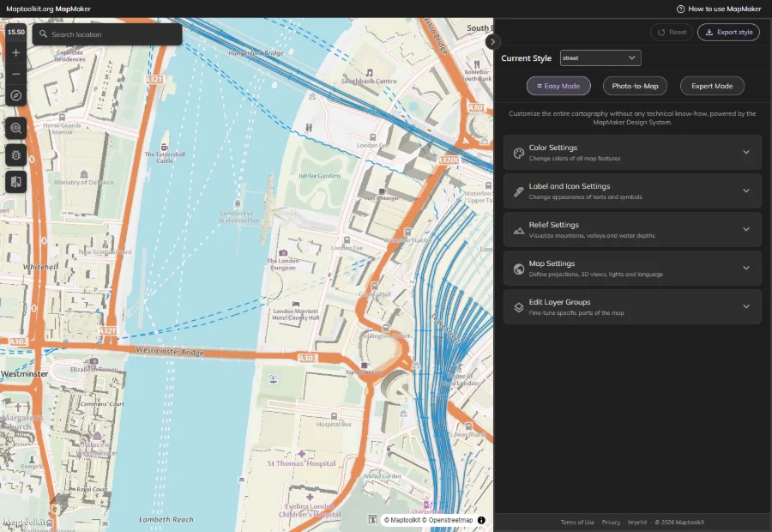Click the London Eye Waterloo Pier marker
Screen dimensions: 772x532
pyautogui.click(x=238, y=203)
